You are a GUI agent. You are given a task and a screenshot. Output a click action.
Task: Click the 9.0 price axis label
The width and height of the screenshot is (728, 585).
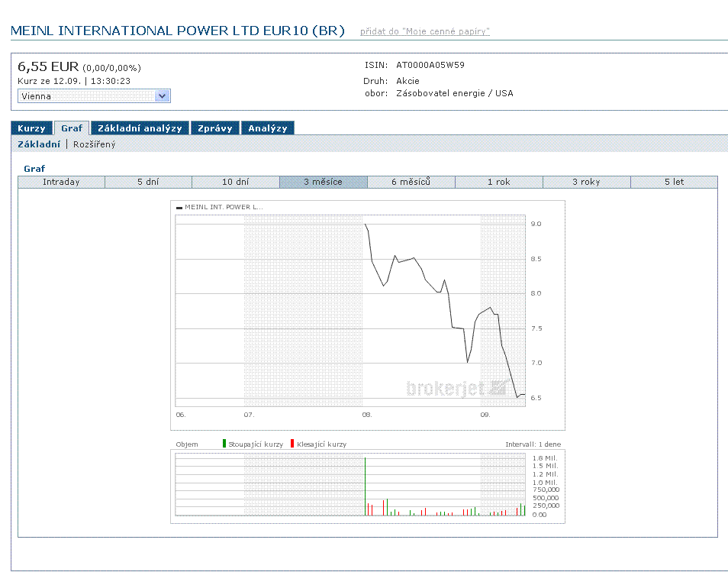[536, 224]
